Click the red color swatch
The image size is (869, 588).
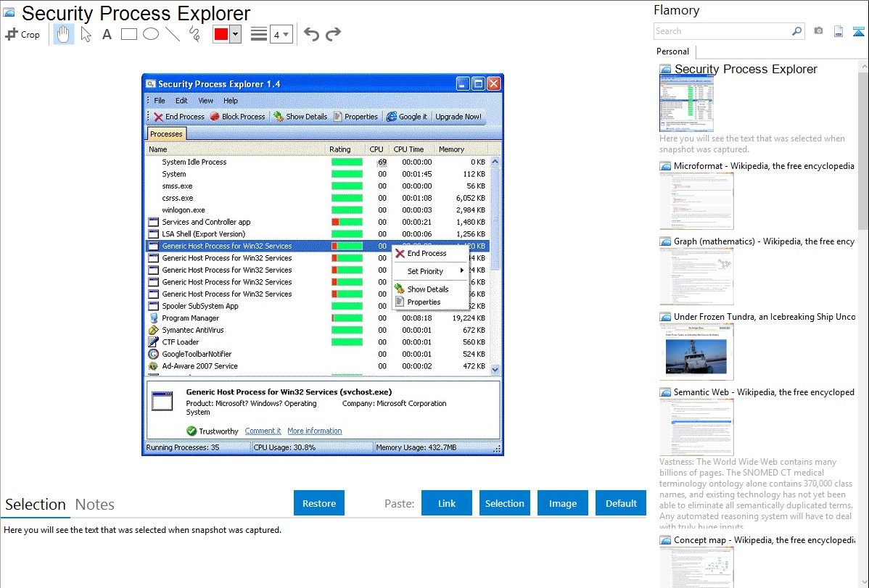tap(221, 34)
